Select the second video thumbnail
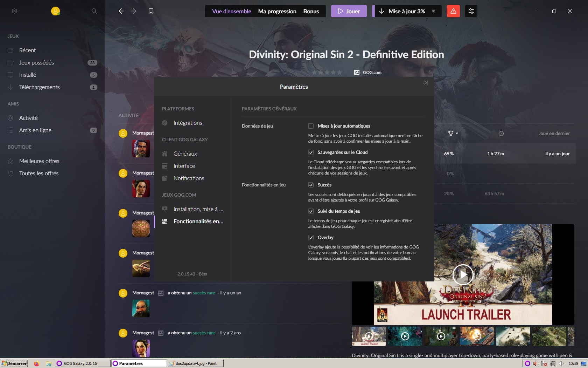The width and height of the screenshot is (588, 368). (x=405, y=336)
